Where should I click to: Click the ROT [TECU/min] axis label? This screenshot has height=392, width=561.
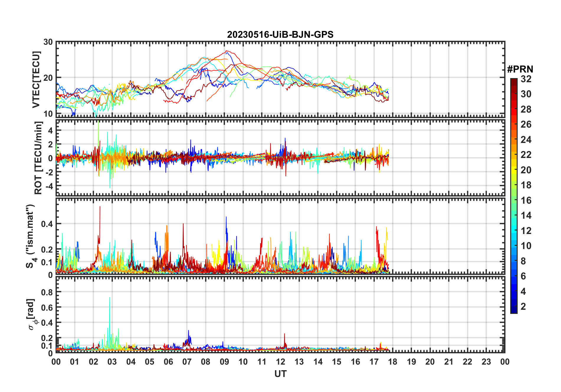coord(38,158)
